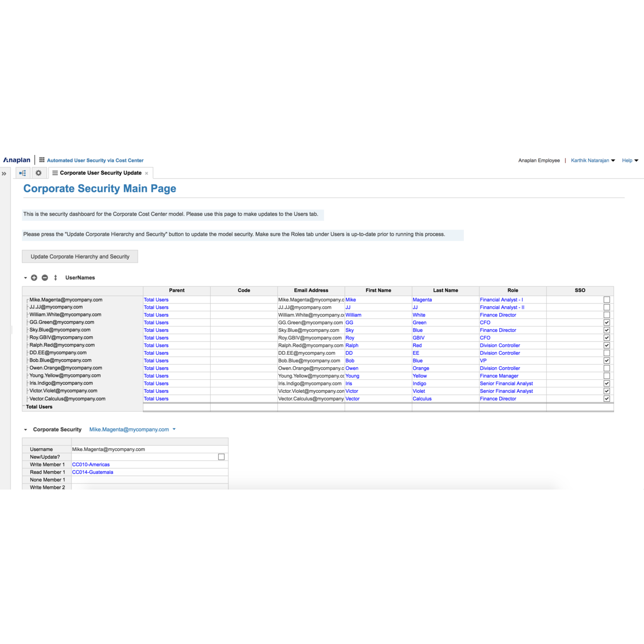
Task: Click the minus icon next to UserNames
Action: coord(44,277)
